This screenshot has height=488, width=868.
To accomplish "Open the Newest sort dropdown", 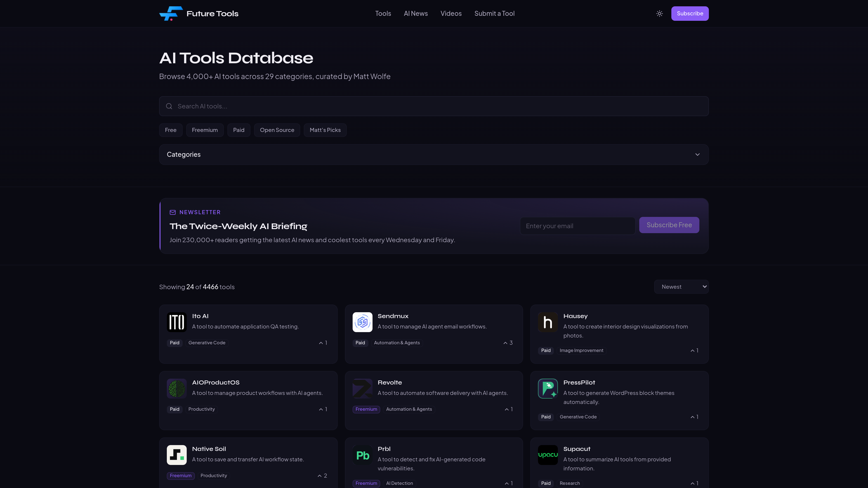I will [x=681, y=287].
